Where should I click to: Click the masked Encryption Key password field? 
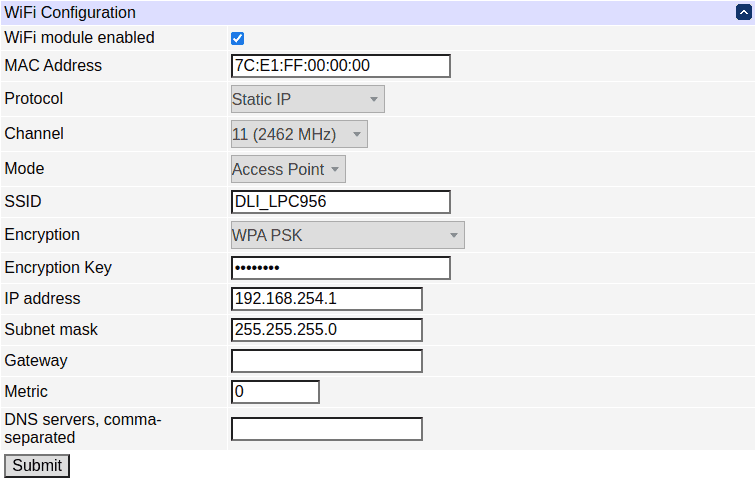340,268
